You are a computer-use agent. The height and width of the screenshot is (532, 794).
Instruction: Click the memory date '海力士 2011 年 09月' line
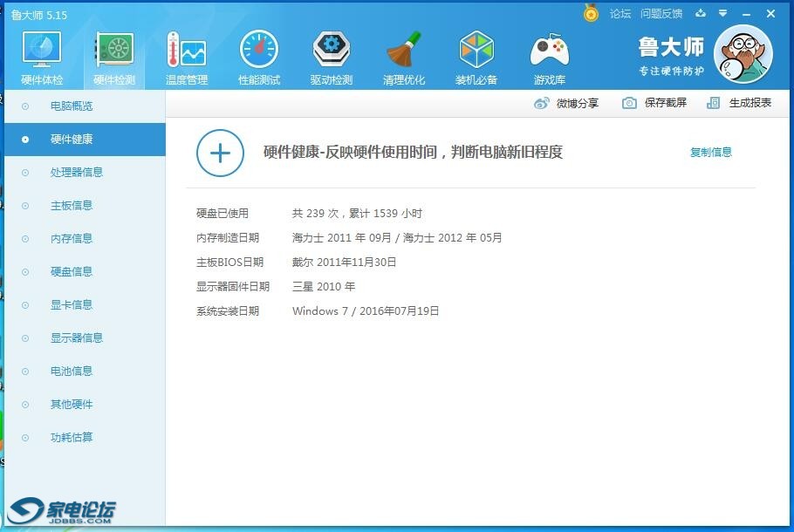pyautogui.click(x=397, y=237)
